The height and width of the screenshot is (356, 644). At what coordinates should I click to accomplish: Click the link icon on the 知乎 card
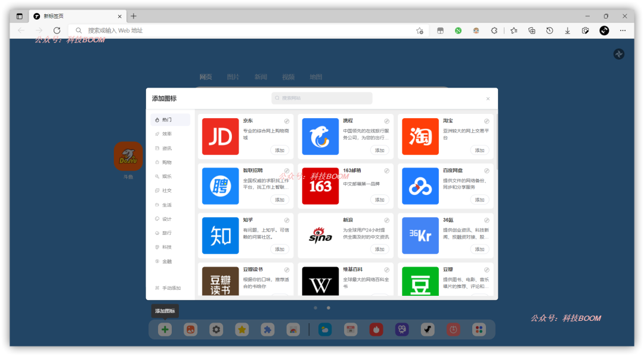pyautogui.click(x=287, y=221)
